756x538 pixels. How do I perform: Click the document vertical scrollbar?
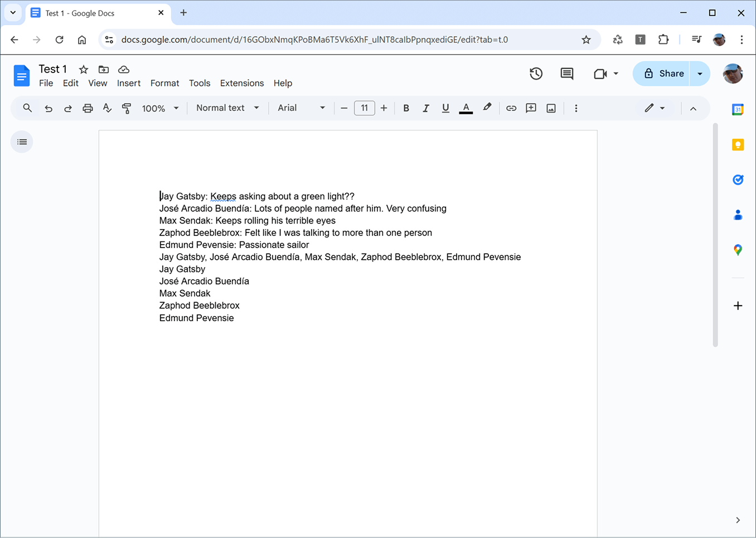click(x=715, y=235)
